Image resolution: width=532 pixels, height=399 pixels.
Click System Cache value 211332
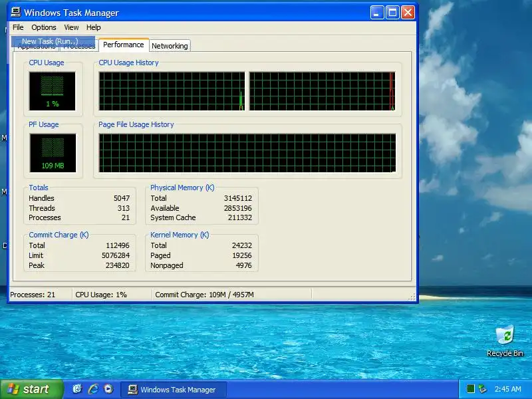pos(240,217)
